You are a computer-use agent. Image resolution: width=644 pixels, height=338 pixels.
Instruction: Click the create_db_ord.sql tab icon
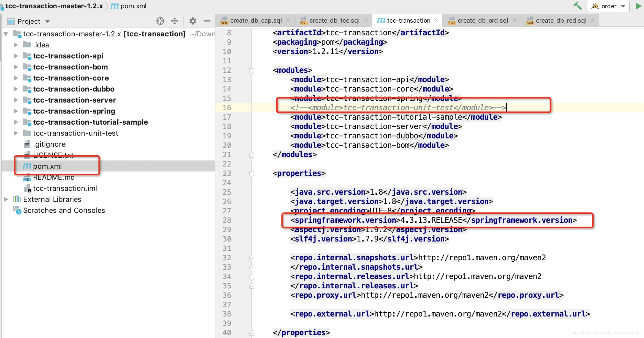452,21
